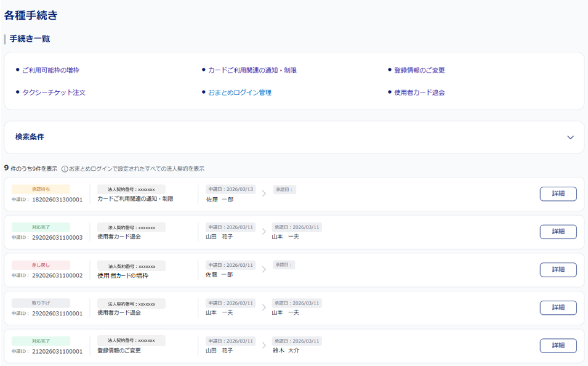The height and width of the screenshot is (366, 588).
Task: Click the 9件のうち9件を表示 result count
Action: [31, 168]
